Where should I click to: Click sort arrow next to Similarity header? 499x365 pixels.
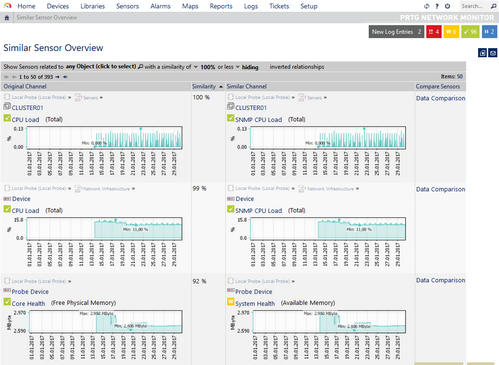221,87
